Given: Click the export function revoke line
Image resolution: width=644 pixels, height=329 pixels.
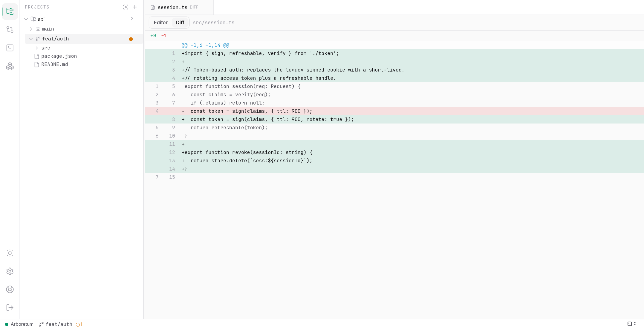Looking at the screenshot, I should pyautogui.click(x=395, y=152).
